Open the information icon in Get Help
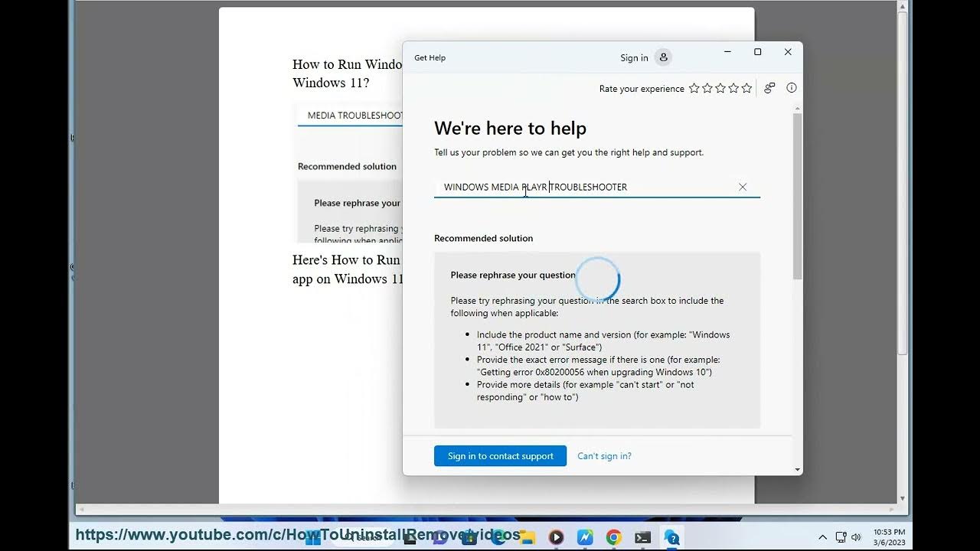 coord(792,88)
